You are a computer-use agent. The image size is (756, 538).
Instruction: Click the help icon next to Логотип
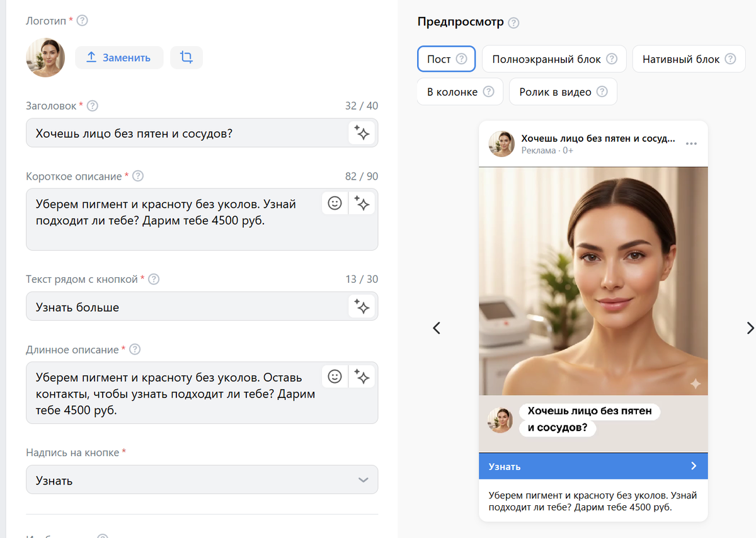tap(82, 20)
